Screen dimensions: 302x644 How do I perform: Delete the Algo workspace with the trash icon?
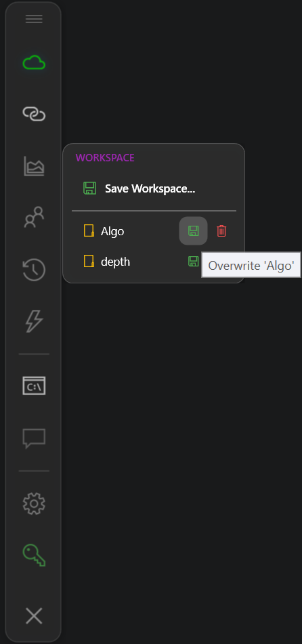(x=221, y=230)
